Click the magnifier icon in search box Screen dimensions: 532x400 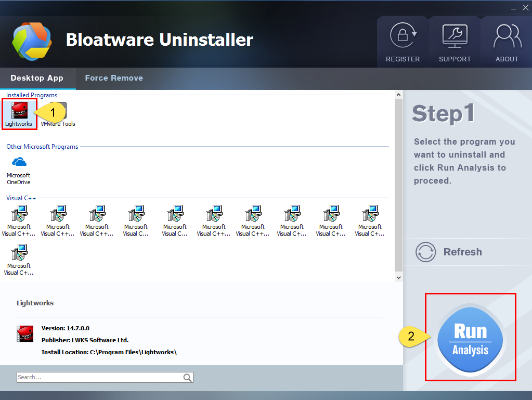pyautogui.click(x=187, y=377)
